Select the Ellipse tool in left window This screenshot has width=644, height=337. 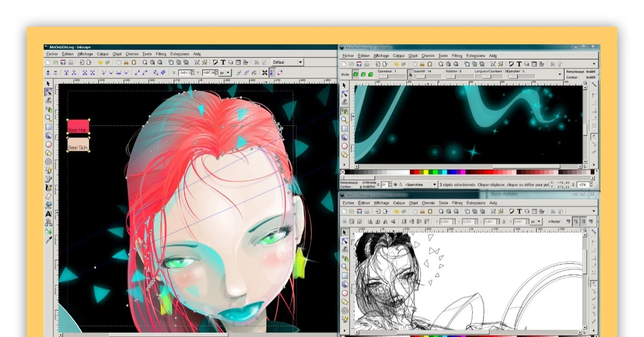point(48,144)
